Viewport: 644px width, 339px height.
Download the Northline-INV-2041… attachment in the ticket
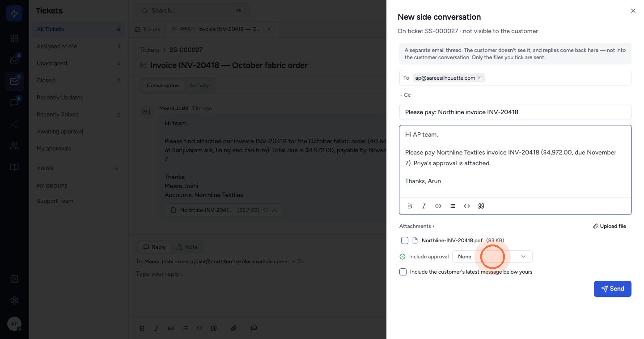(275, 210)
